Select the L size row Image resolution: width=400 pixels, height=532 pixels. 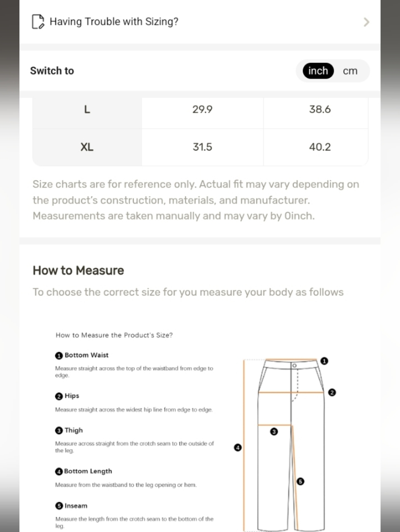pyautogui.click(x=200, y=110)
